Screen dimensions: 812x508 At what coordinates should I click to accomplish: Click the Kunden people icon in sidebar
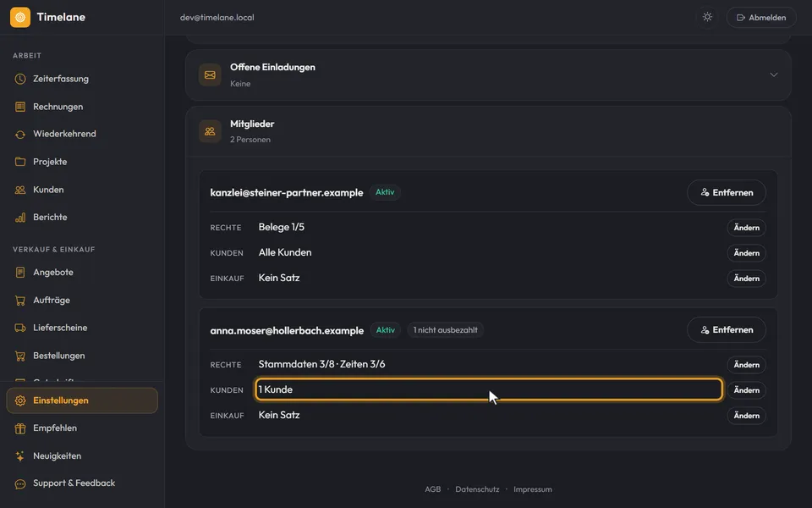pyautogui.click(x=20, y=190)
